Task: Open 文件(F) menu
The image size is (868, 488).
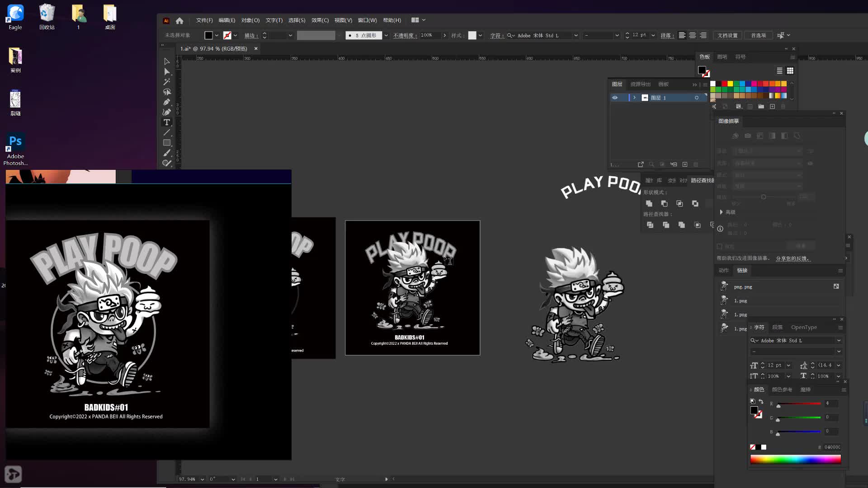Action: point(204,20)
